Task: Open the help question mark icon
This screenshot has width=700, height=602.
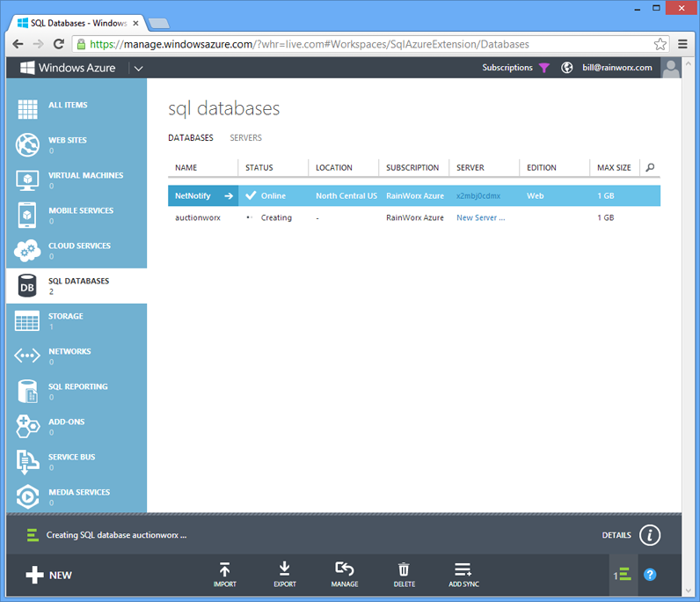Action: click(650, 575)
